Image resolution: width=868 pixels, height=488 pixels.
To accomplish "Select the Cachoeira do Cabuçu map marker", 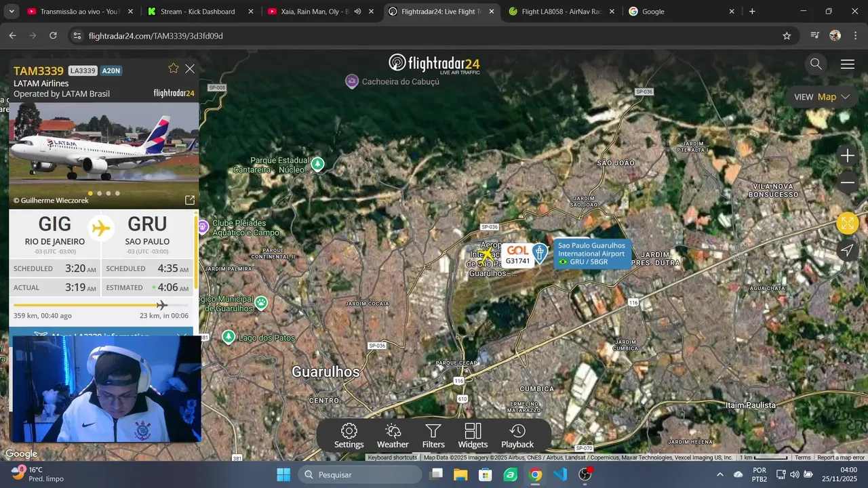I will [352, 81].
